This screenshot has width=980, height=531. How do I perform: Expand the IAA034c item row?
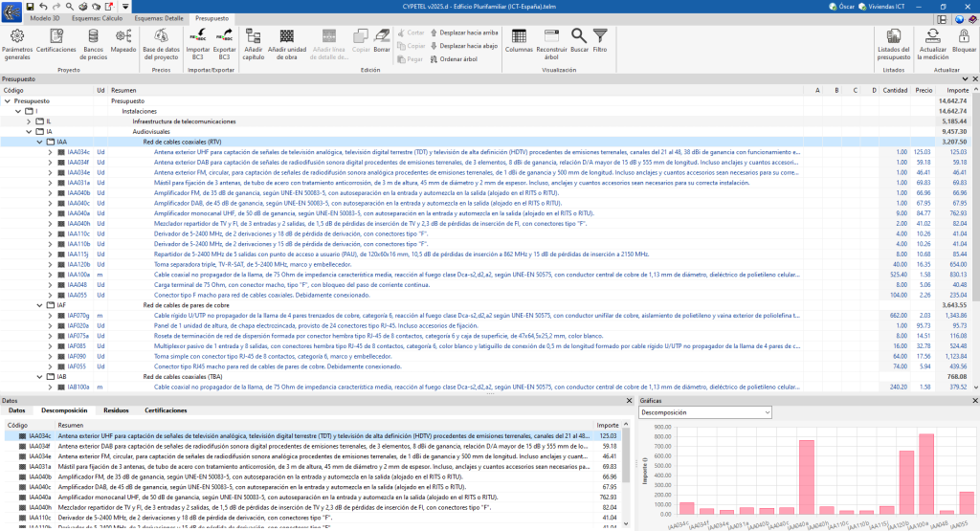point(50,152)
